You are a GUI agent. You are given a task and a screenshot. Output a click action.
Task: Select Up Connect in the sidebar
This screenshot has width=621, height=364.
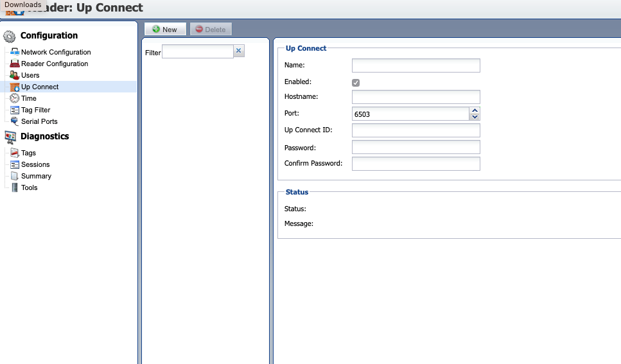[40, 87]
